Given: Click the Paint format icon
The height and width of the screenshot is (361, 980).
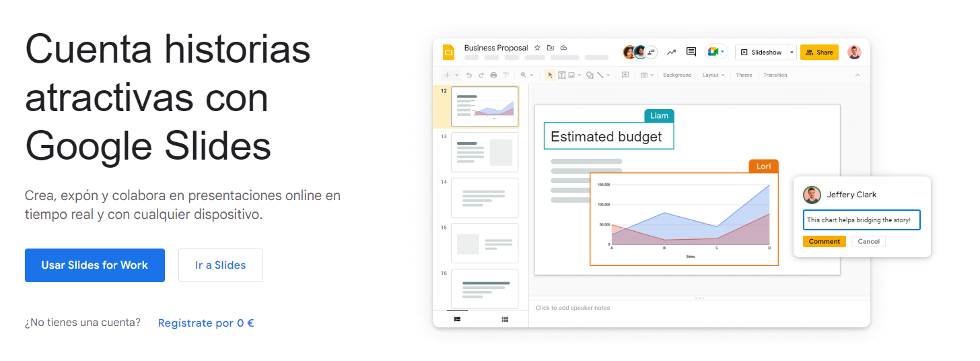Looking at the screenshot, I should pos(506,75).
